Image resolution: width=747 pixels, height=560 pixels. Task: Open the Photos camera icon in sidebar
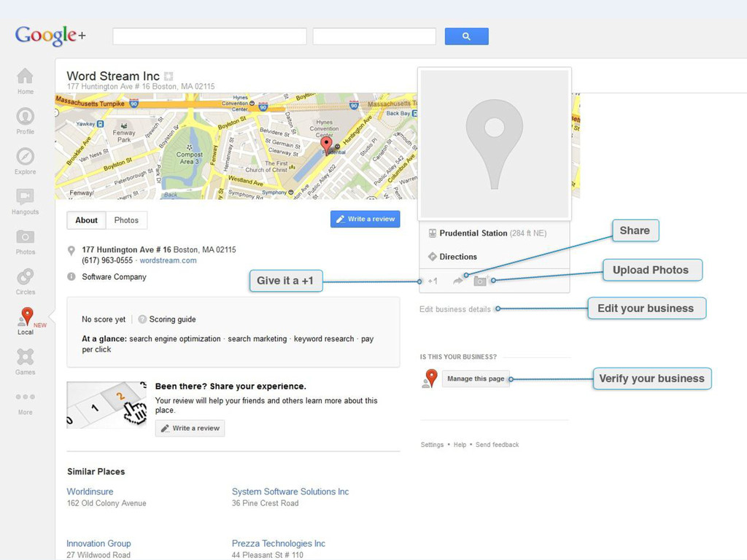[26, 237]
